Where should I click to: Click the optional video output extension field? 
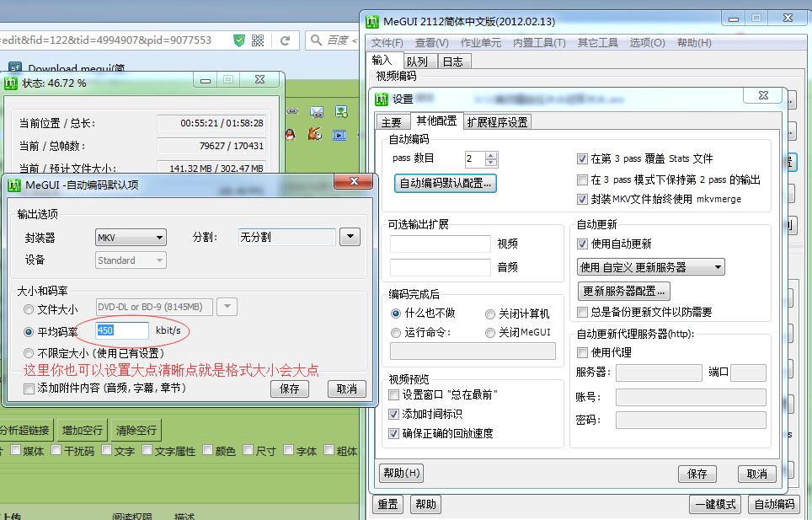(x=441, y=244)
